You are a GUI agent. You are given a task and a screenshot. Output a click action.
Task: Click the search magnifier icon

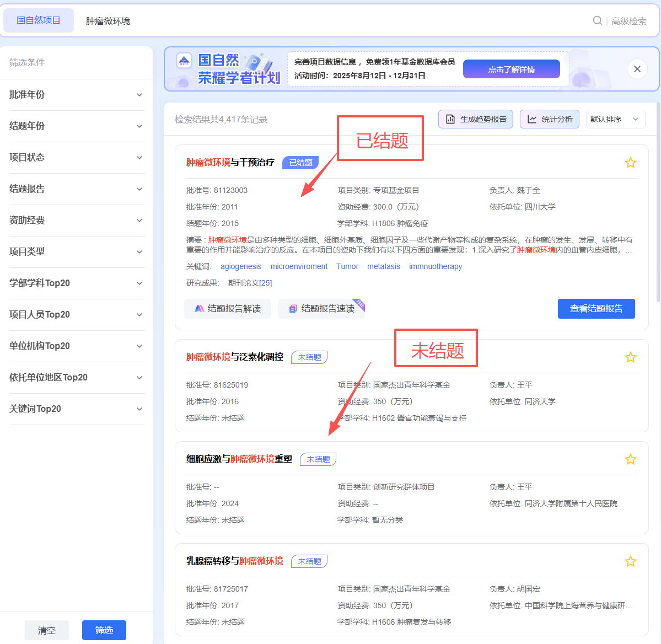click(x=598, y=20)
